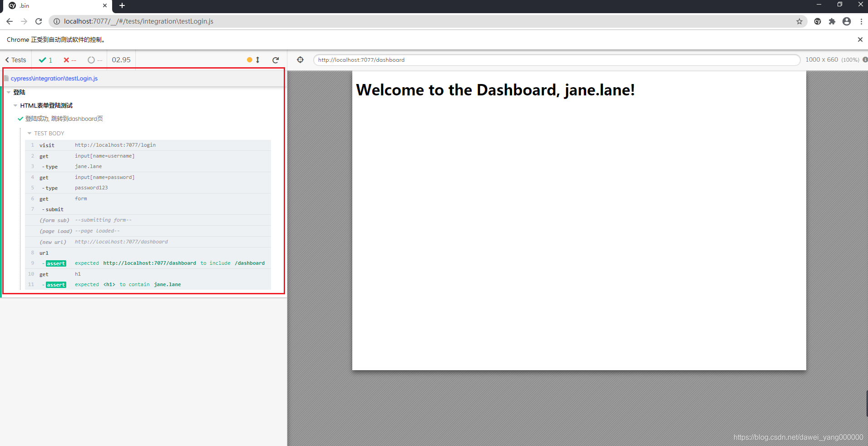
Task: Select the get input[name=username] command
Action: (x=148, y=156)
